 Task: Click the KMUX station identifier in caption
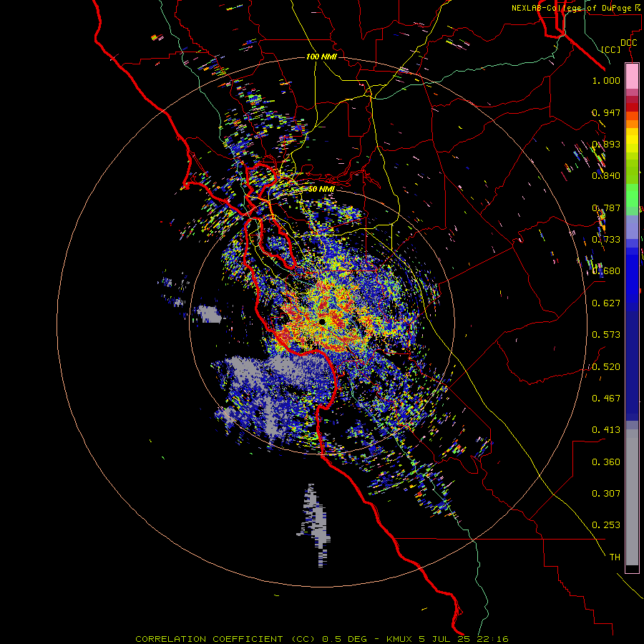(x=401, y=639)
